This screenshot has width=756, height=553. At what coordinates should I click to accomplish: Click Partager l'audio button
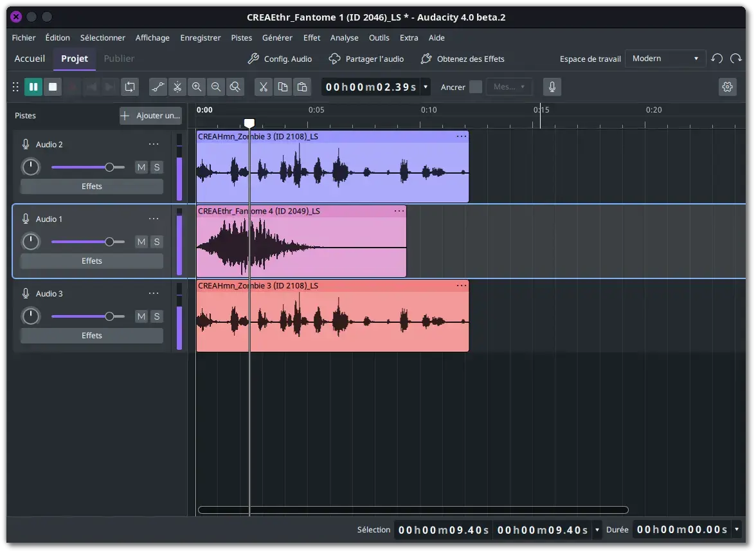(x=366, y=59)
